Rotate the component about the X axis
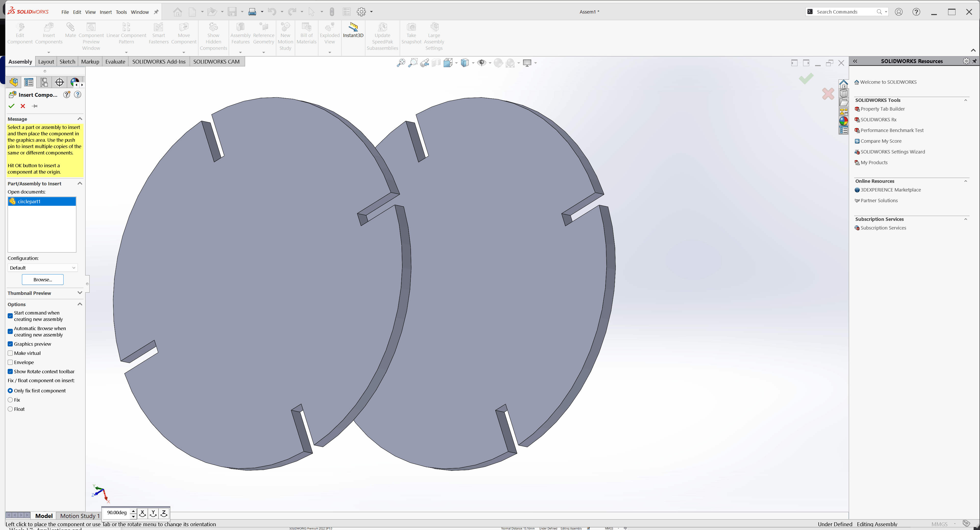This screenshot has width=980, height=530. point(143,513)
